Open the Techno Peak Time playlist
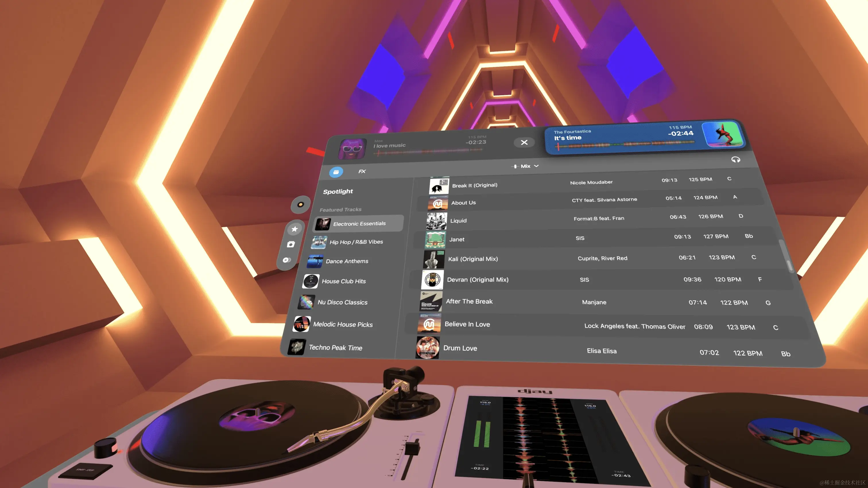 click(335, 347)
